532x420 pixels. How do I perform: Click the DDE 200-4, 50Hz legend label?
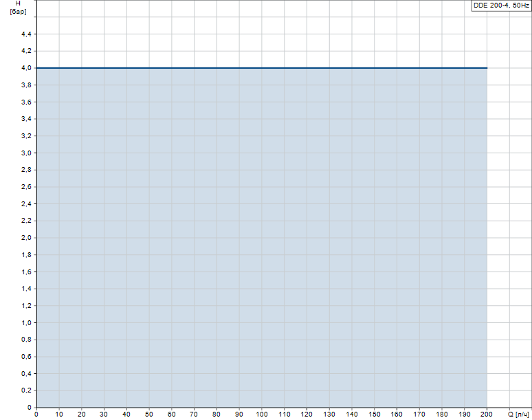[x=500, y=5]
